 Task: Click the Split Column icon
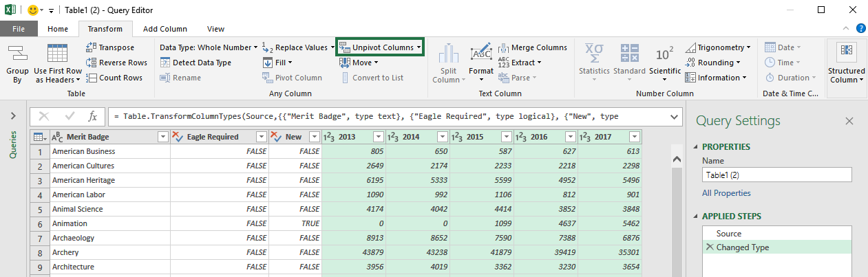pyautogui.click(x=449, y=54)
